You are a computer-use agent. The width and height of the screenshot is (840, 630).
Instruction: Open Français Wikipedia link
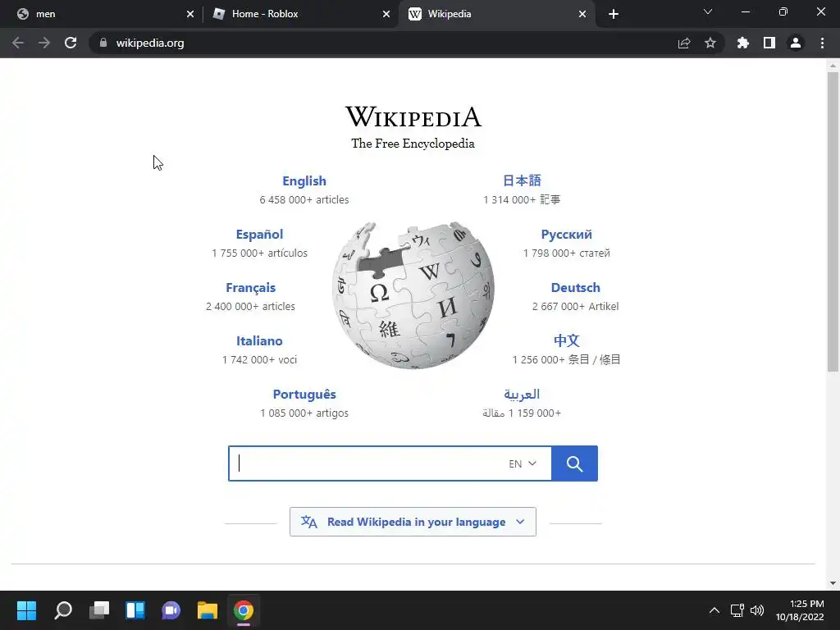pyautogui.click(x=251, y=288)
